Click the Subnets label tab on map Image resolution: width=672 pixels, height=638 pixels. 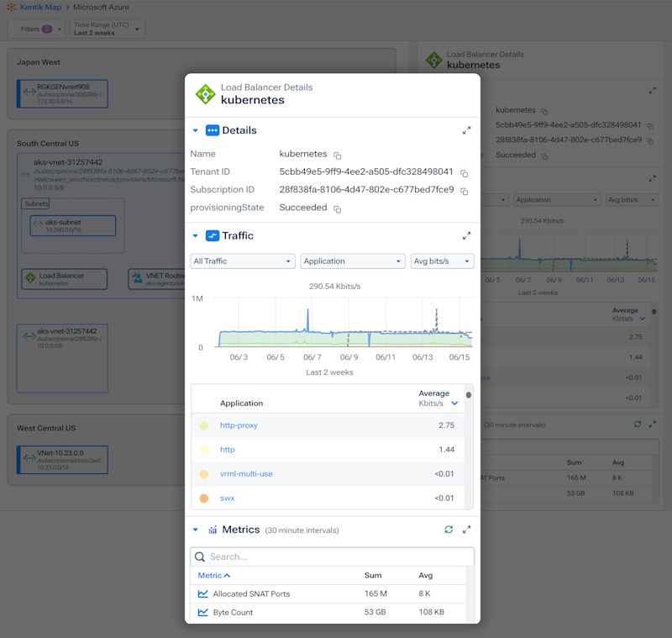pos(35,203)
